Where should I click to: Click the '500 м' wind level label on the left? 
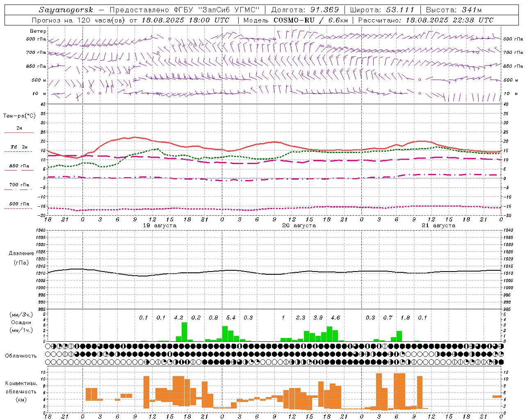(x=39, y=80)
